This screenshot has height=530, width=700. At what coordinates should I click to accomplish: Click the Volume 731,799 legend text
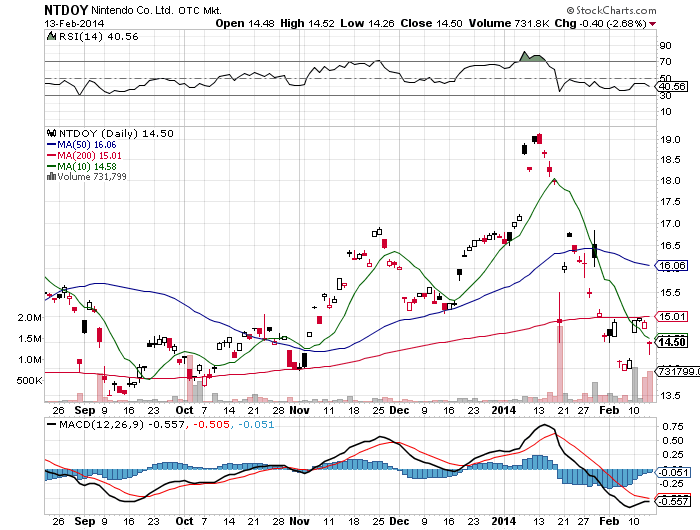click(x=92, y=177)
